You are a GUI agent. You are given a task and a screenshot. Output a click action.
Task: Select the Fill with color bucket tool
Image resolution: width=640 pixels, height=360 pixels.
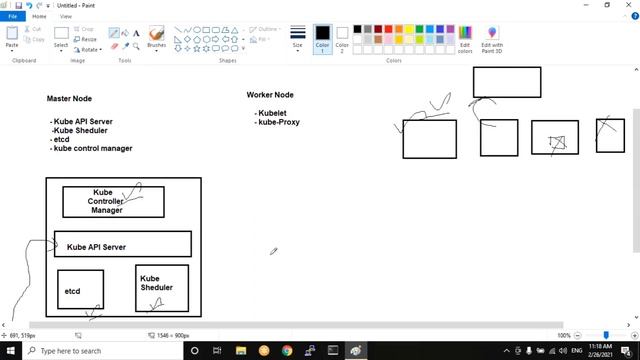pos(125,33)
